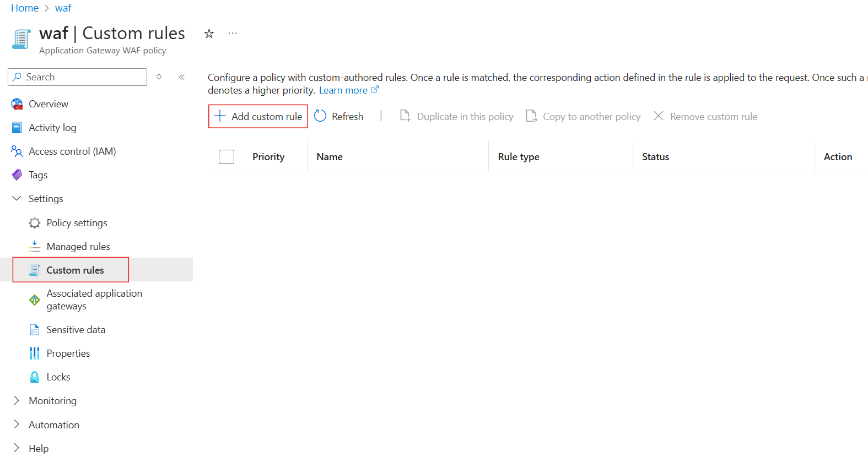This screenshot has width=868, height=463.
Task: Click the X icon of Remove custom rule
Action: pos(659,116)
